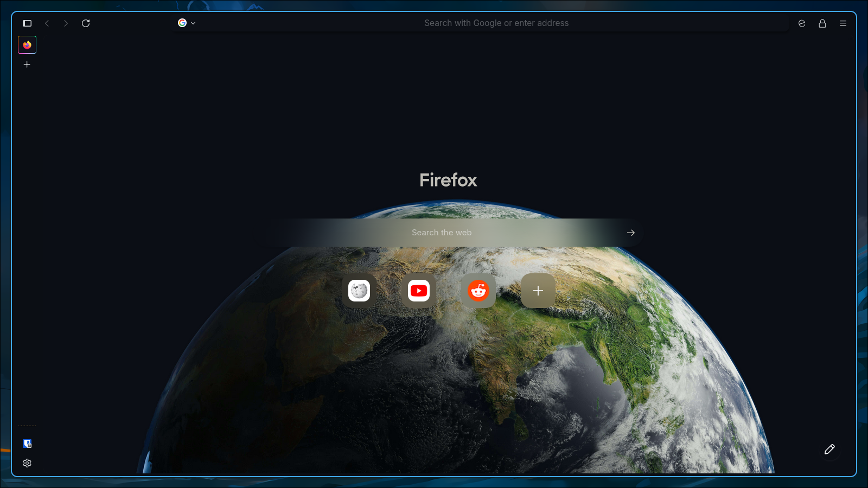This screenshot has height=488, width=868.
Task: Reload the current page
Action: (x=86, y=23)
